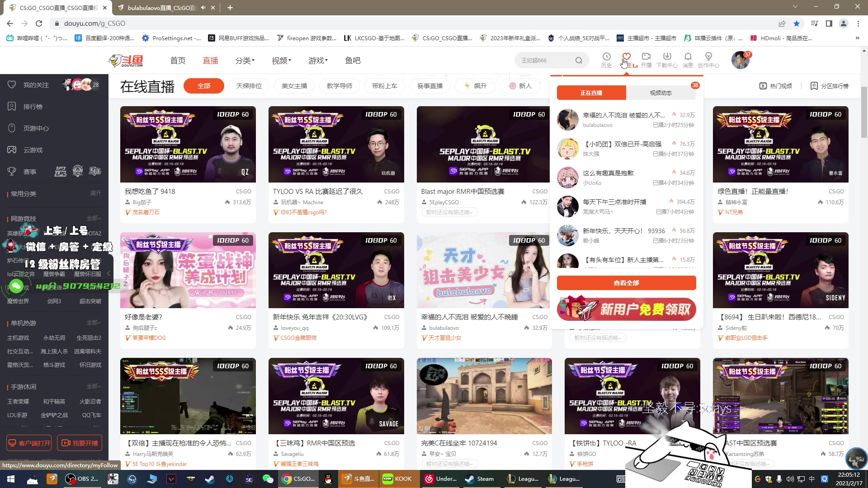This screenshot has height=488, width=868.
Task: Expand 网游竞技 全部 link
Action: pyautogui.click(x=94, y=218)
